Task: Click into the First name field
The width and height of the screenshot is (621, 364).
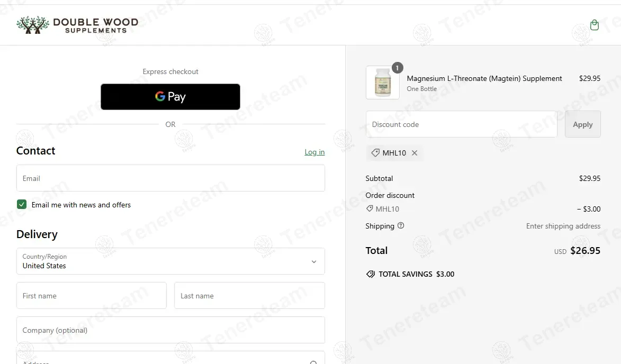Action: pyautogui.click(x=92, y=296)
